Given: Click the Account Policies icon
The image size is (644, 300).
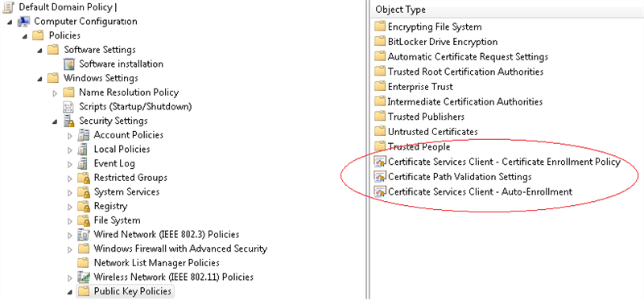Looking at the screenshot, I should pos(84,134).
